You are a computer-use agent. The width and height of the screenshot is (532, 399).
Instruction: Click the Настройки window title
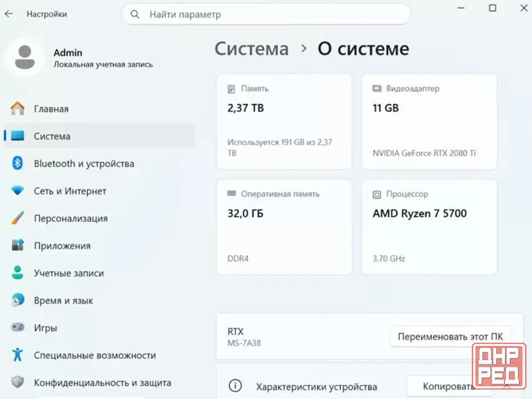click(47, 14)
